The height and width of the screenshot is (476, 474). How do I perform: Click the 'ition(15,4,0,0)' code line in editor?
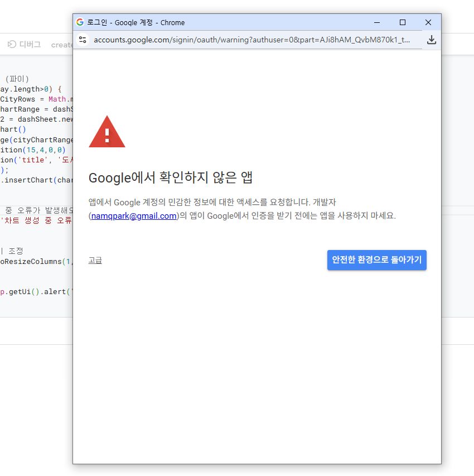[33, 150]
